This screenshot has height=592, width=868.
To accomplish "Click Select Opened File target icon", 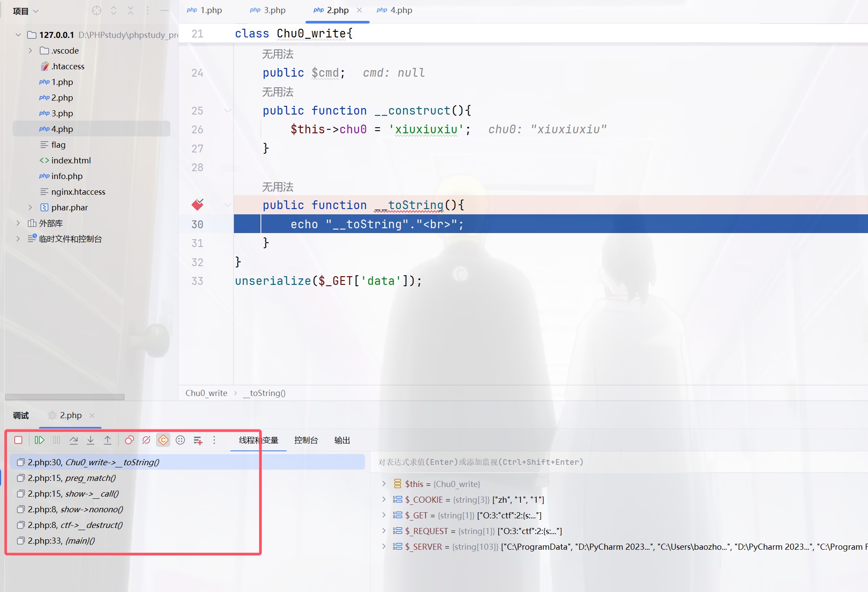I will coord(97,10).
